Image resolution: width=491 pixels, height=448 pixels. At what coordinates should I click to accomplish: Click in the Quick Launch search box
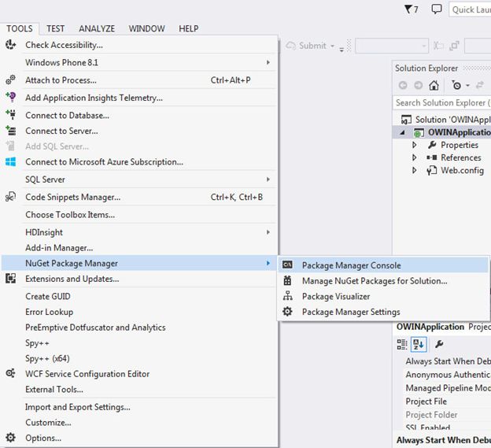(x=470, y=9)
